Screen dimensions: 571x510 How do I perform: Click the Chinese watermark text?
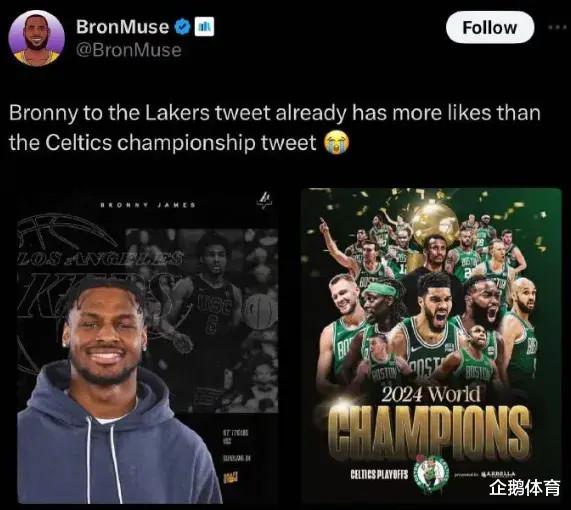(524, 487)
